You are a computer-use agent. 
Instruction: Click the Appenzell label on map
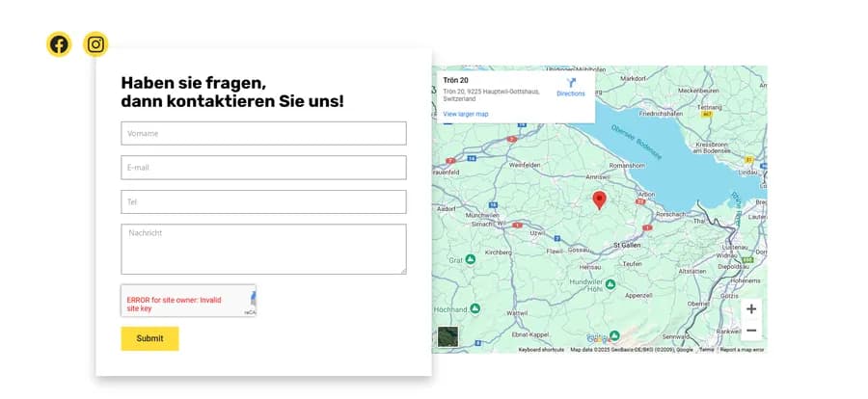638,296
